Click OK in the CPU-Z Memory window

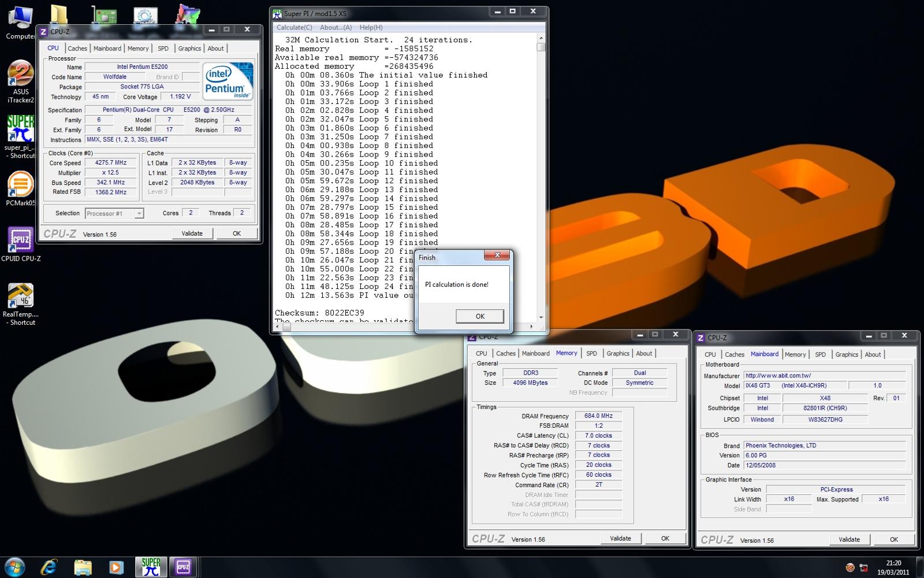(x=665, y=538)
